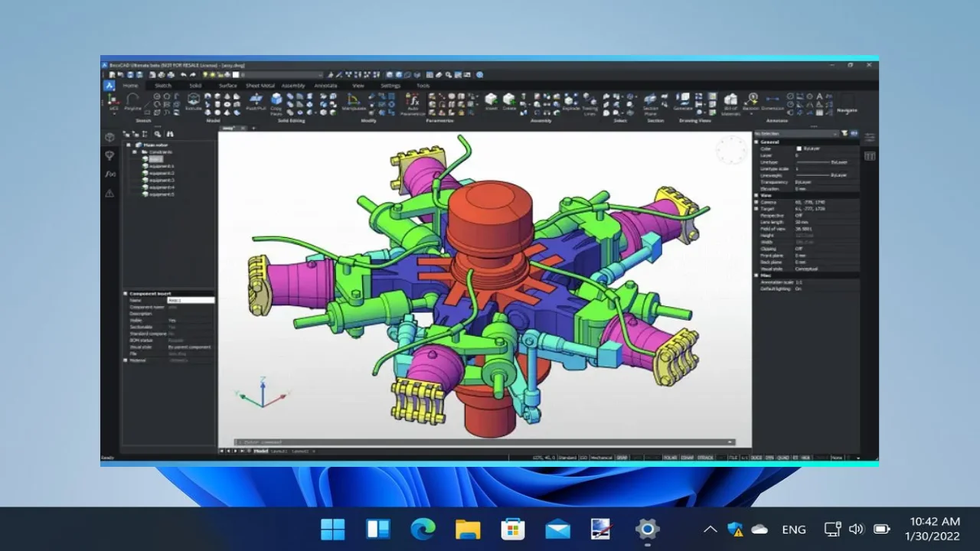The width and height of the screenshot is (980, 551).
Task: Click the Auto Parametrize tool
Action: pyautogui.click(x=412, y=104)
